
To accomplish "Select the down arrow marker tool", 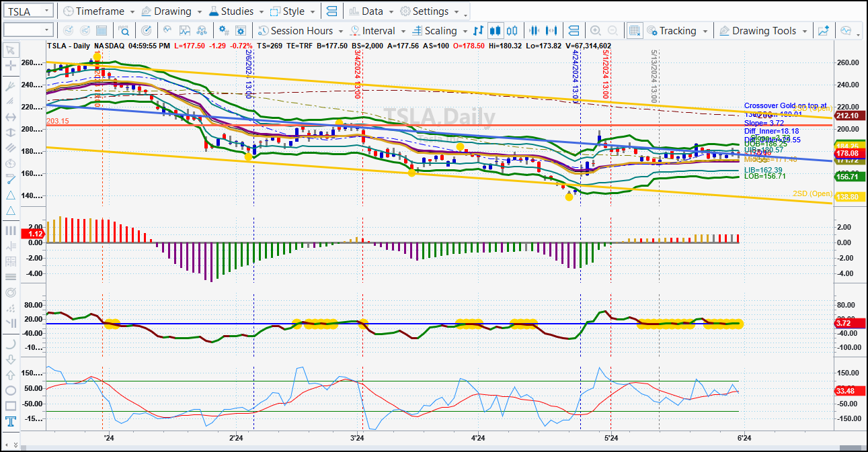I will click(x=10, y=359).
